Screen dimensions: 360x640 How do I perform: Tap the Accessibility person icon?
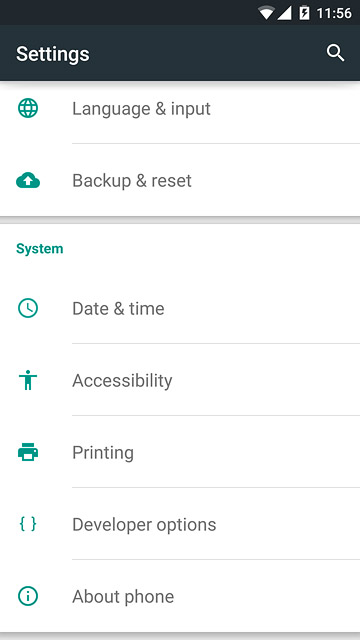tap(28, 380)
